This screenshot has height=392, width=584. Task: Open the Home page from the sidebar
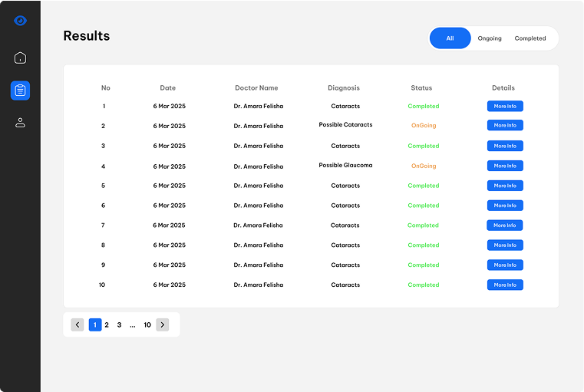(x=20, y=58)
